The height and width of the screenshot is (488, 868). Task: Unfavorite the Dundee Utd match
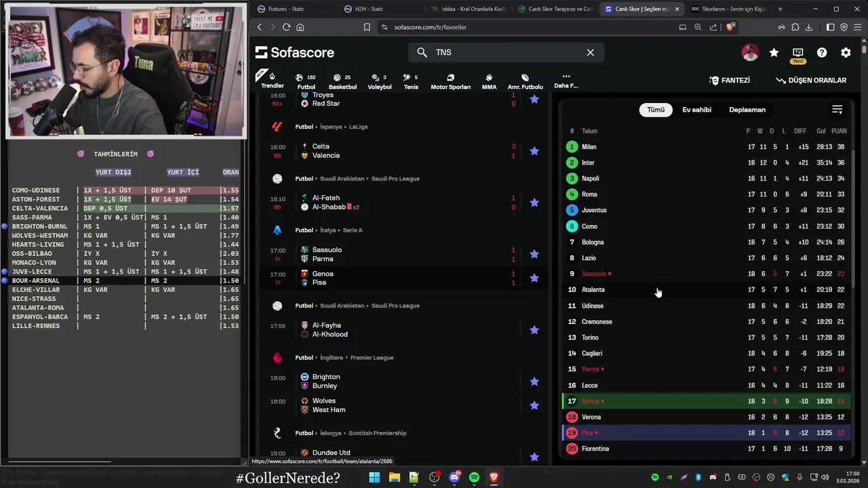click(534, 457)
